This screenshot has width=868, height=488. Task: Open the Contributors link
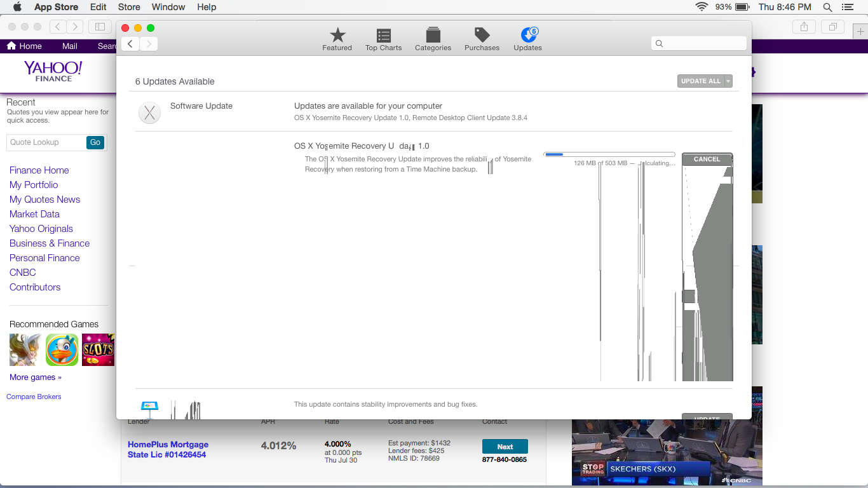(x=35, y=287)
